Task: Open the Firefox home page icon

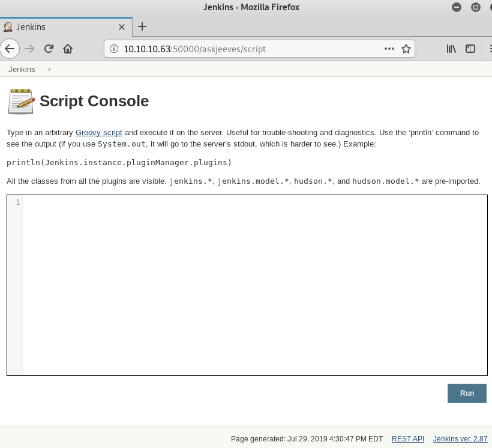Action: point(68,49)
